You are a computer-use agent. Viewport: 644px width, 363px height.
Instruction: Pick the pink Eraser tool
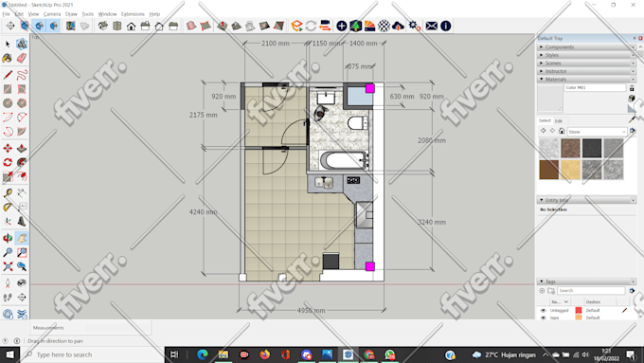point(22,59)
